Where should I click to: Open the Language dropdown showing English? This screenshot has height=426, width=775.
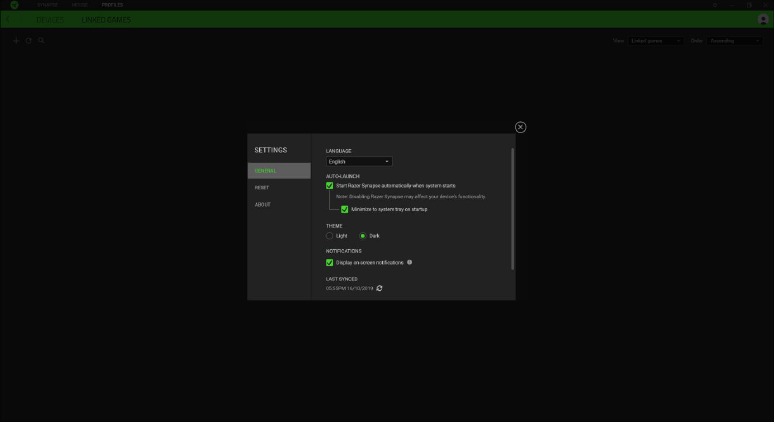359,162
